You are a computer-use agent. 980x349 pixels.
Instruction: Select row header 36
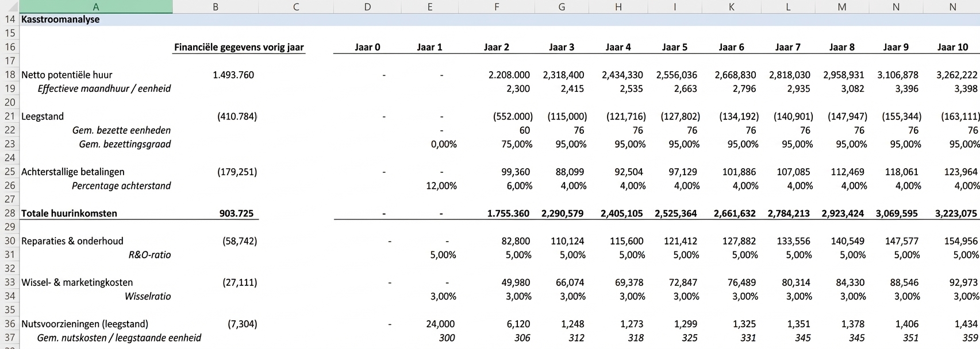click(x=10, y=324)
